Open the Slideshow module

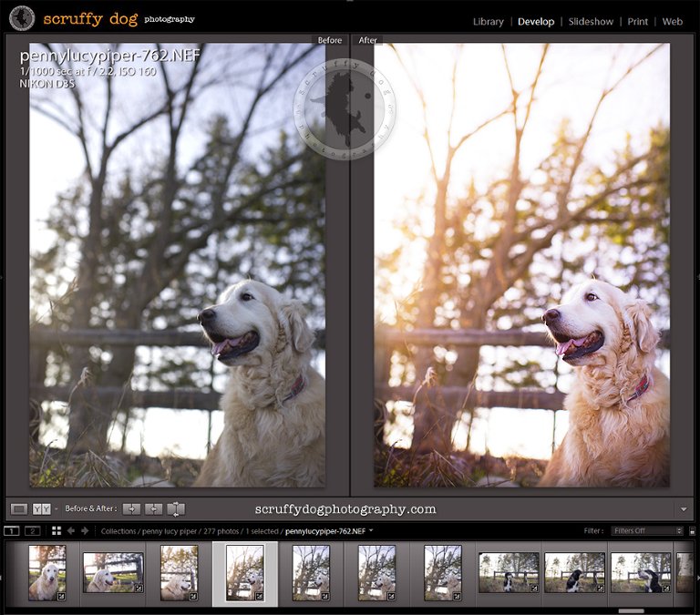tap(591, 21)
